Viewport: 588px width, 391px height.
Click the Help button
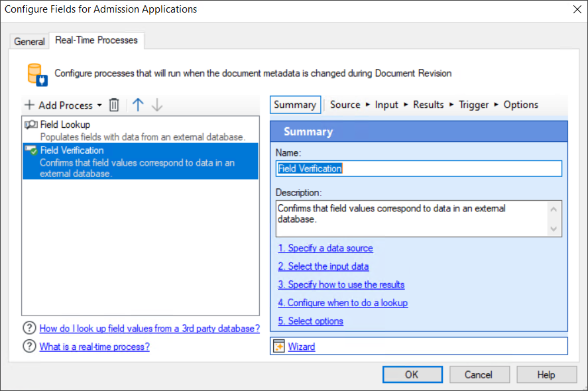point(546,374)
